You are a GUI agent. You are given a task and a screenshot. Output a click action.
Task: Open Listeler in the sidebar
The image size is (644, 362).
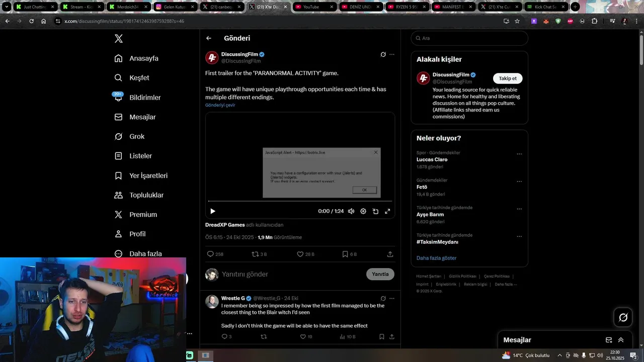pyautogui.click(x=133, y=156)
